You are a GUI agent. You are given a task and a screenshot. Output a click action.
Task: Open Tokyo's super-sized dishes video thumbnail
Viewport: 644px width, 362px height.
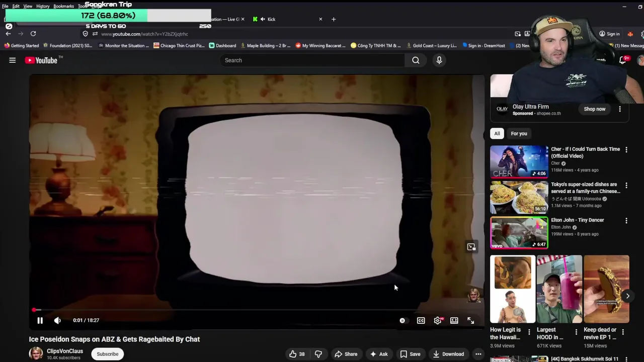pos(519,197)
